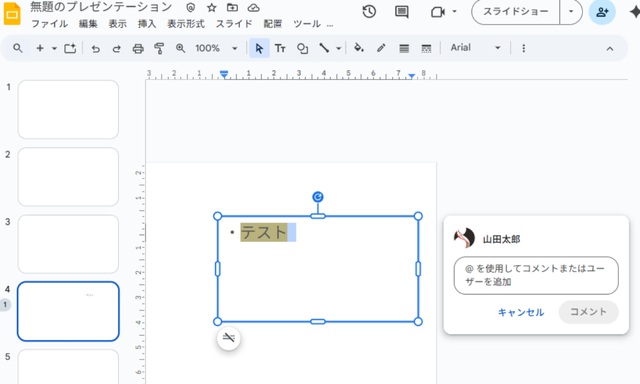Click the comment count badge on slide 4
The height and width of the screenshot is (384, 640).
[5, 305]
